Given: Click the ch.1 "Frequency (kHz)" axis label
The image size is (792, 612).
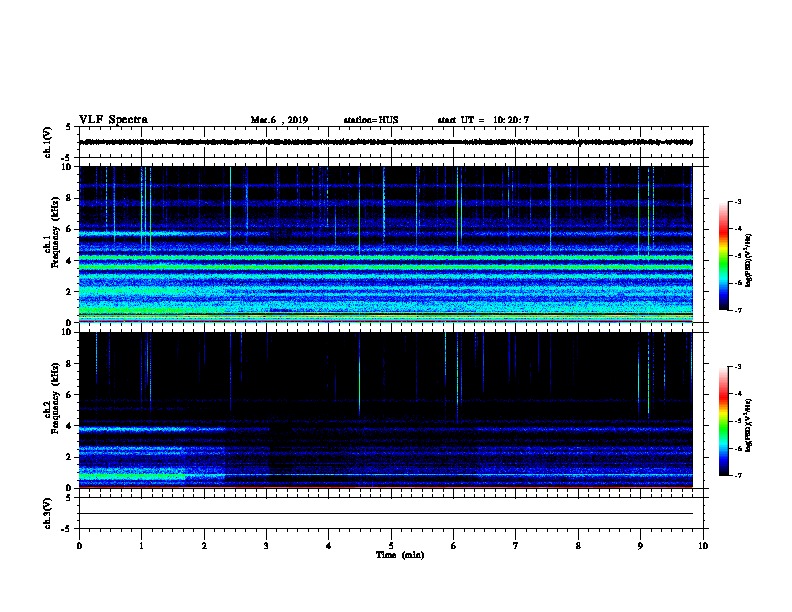Looking at the screenshot, I should (x=55, y=232).
